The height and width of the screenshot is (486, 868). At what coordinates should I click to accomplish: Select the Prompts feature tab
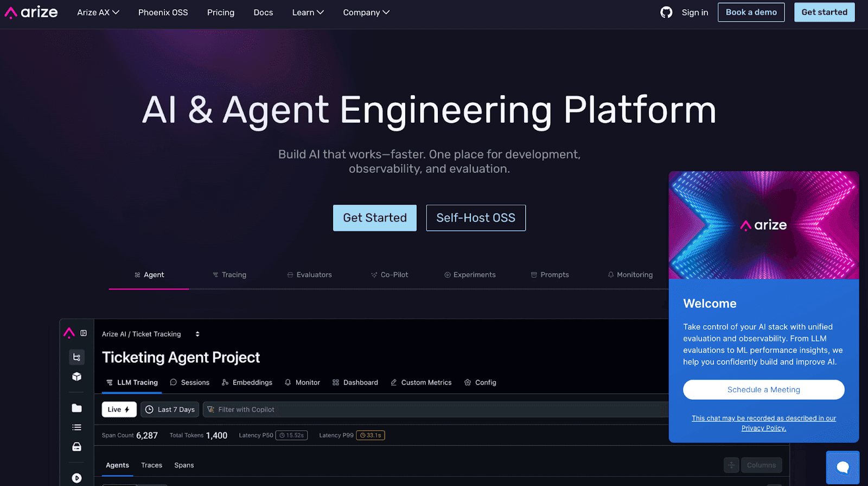pyautogui.click(x=550, y=275)
